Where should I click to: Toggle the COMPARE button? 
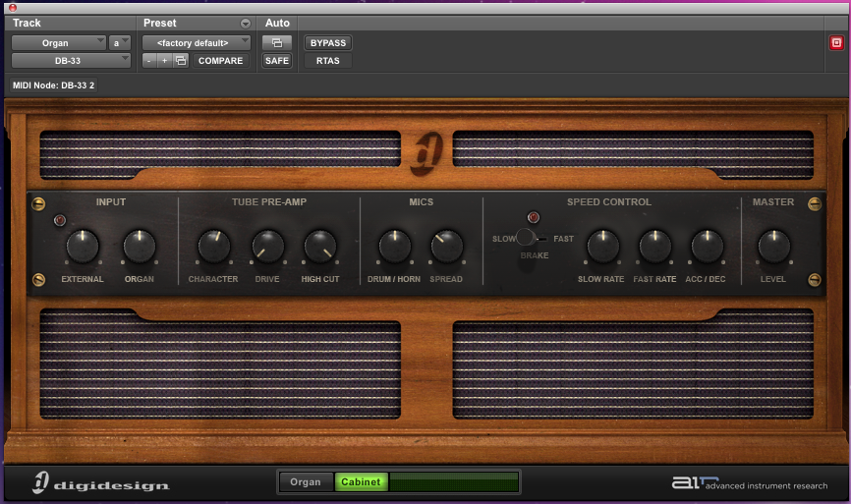pos(220,61)
